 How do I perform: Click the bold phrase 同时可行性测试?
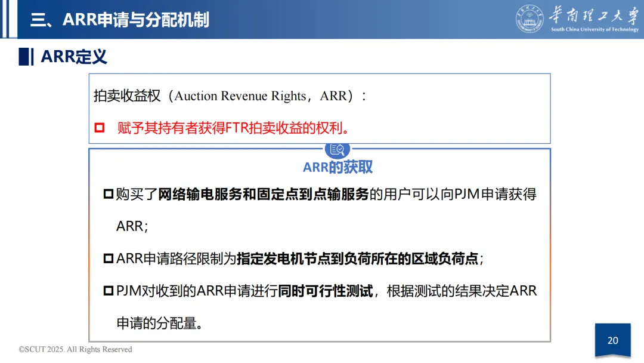326,291
